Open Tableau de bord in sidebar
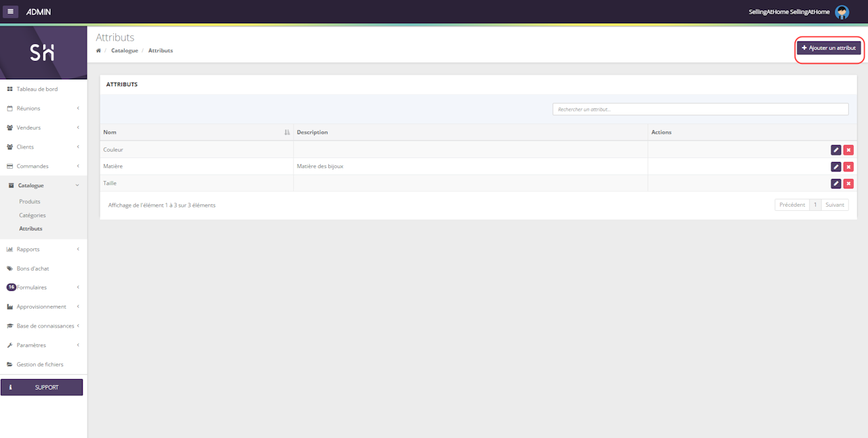Screen dimensions: 868x438 37,89
